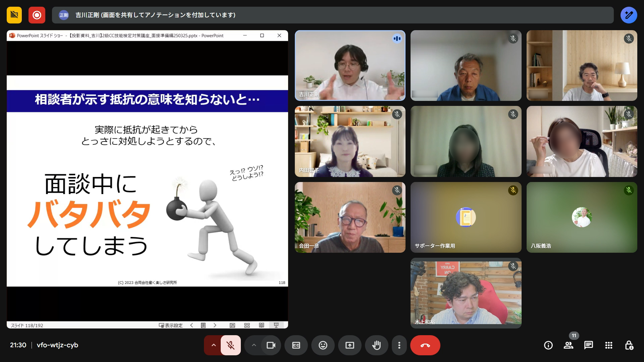
Task: Select the 内田智子 video tile
Action: [350, 141]
